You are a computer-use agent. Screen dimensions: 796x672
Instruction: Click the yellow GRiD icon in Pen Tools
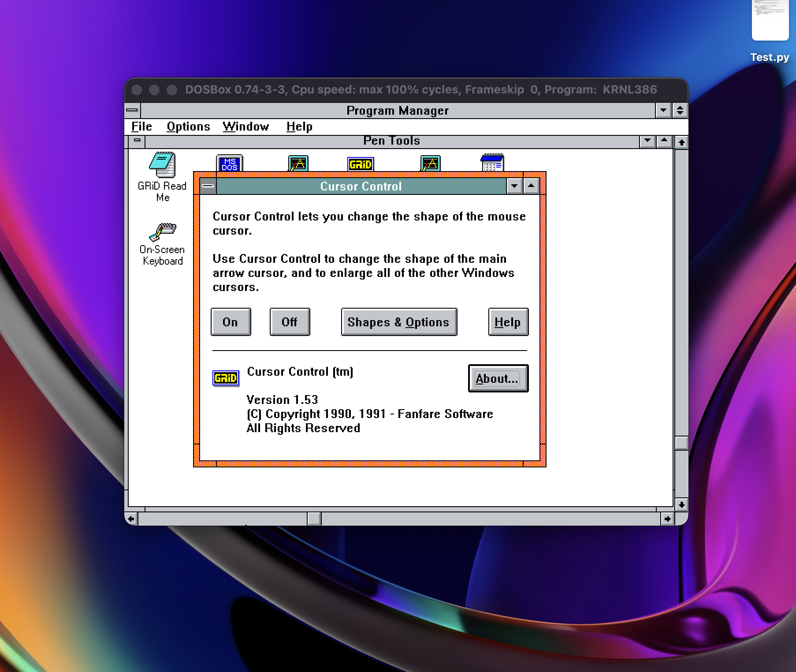pyautogui.click(x=360, y=164)
